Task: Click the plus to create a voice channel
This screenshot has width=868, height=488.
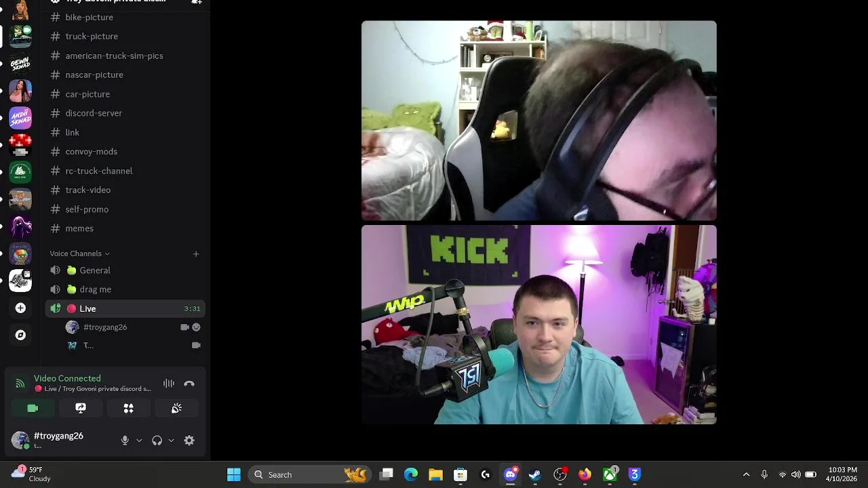Action: pyautogui.click(x=196, y=253)
